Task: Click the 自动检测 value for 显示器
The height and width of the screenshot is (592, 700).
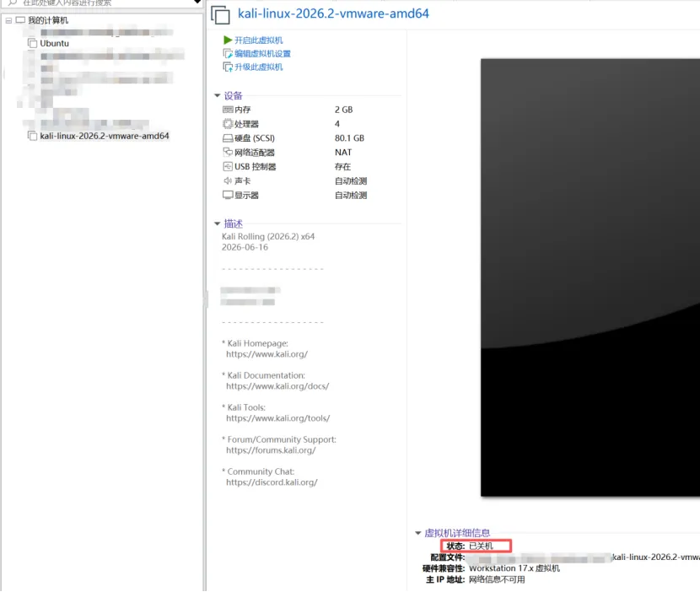Action: tap(351, 195)
